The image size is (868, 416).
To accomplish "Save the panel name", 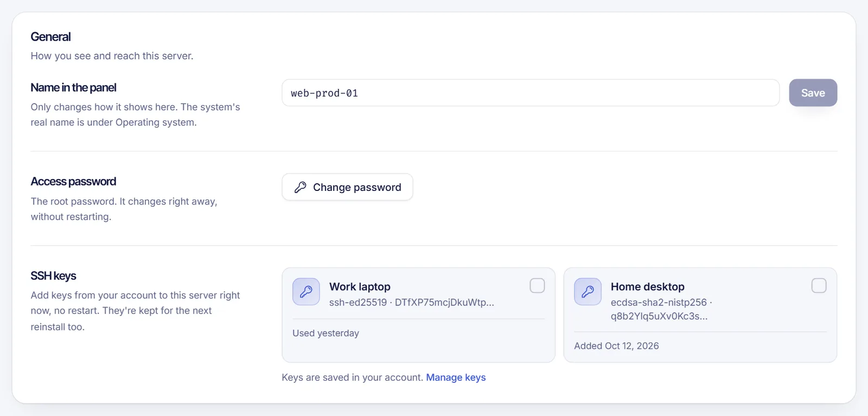I will tap(813, 93).
